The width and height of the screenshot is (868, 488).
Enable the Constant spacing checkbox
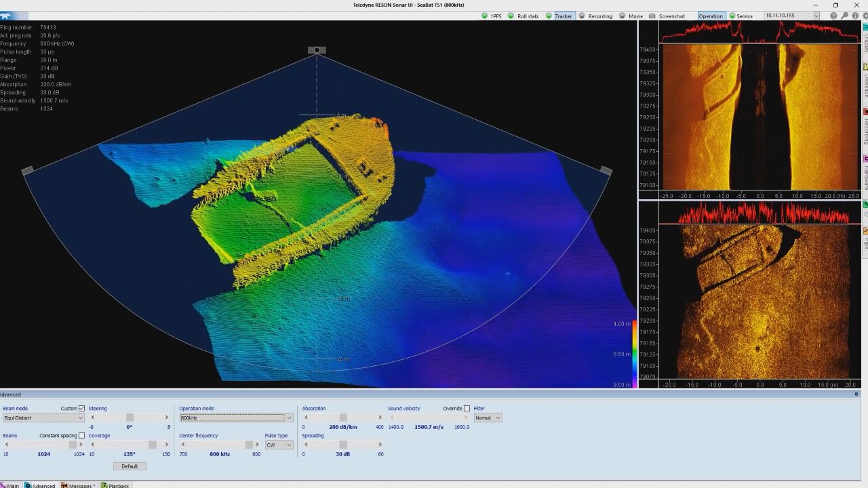coord(82,436)
